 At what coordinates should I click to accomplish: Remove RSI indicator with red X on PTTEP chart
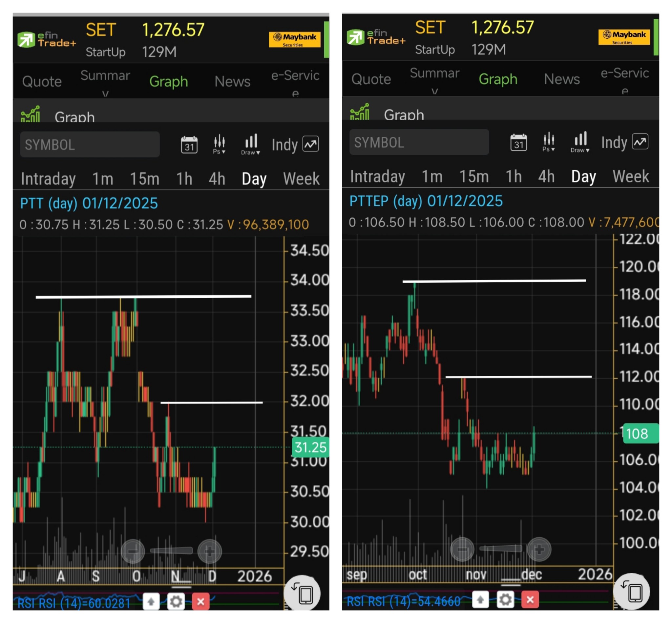530,599
